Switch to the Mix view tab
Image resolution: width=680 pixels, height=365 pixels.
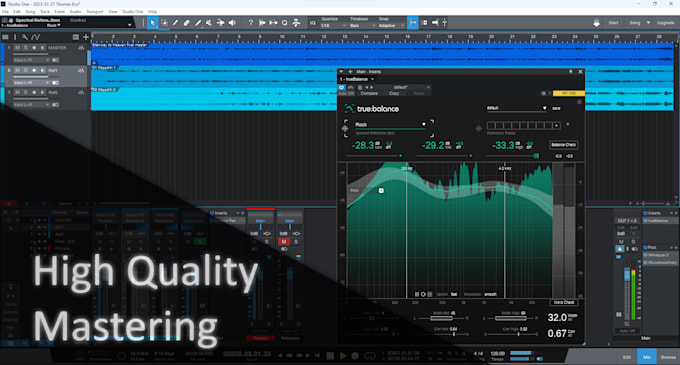[x=646, y=357]
